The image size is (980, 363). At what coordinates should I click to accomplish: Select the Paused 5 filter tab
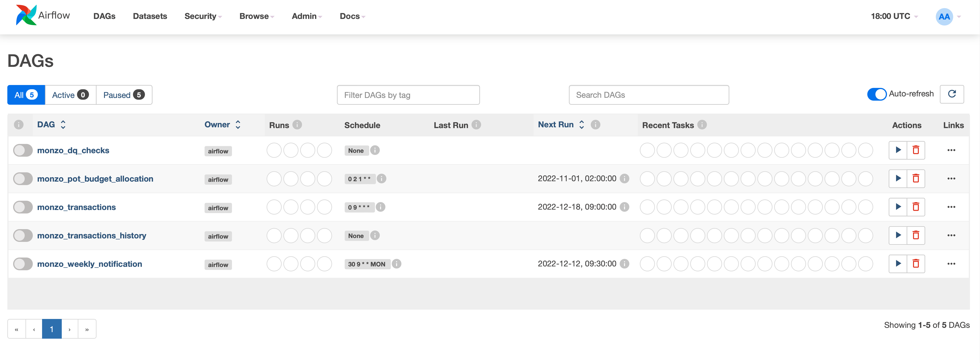tap(124, 95)
